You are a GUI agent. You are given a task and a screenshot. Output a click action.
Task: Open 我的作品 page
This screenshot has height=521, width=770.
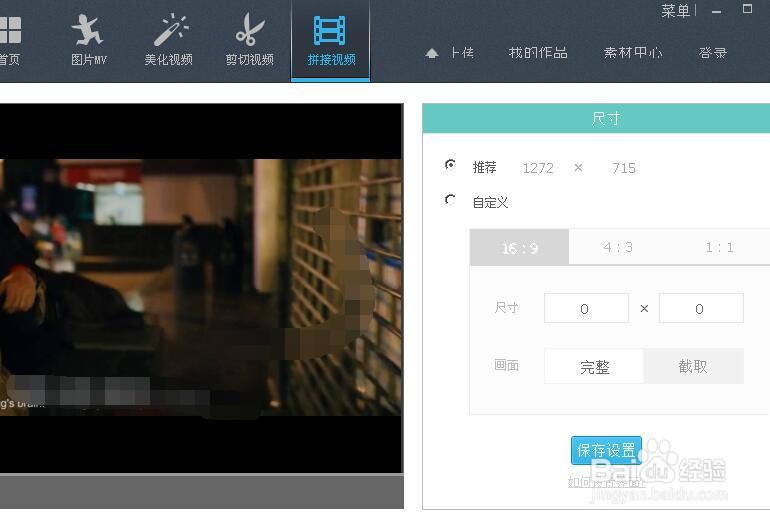click(x=538, y=53)
